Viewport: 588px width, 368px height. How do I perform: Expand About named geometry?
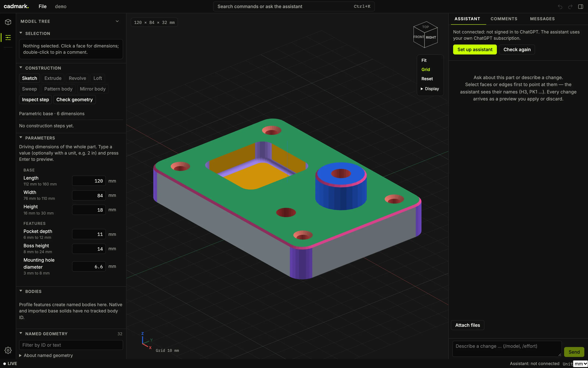coord(46,355)
